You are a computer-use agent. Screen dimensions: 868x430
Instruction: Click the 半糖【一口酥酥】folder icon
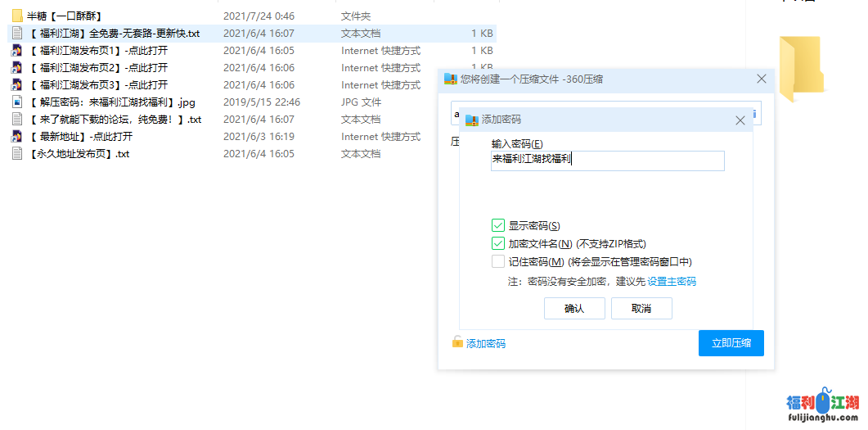[16, 16]
